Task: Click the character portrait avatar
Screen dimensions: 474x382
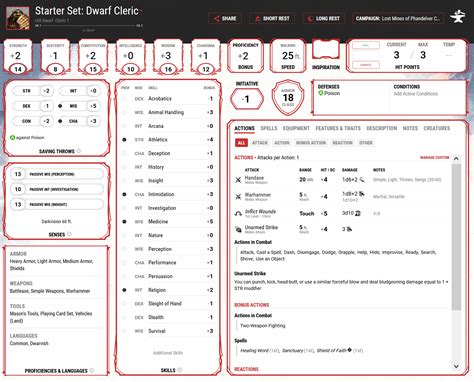Action: (18, 18)
